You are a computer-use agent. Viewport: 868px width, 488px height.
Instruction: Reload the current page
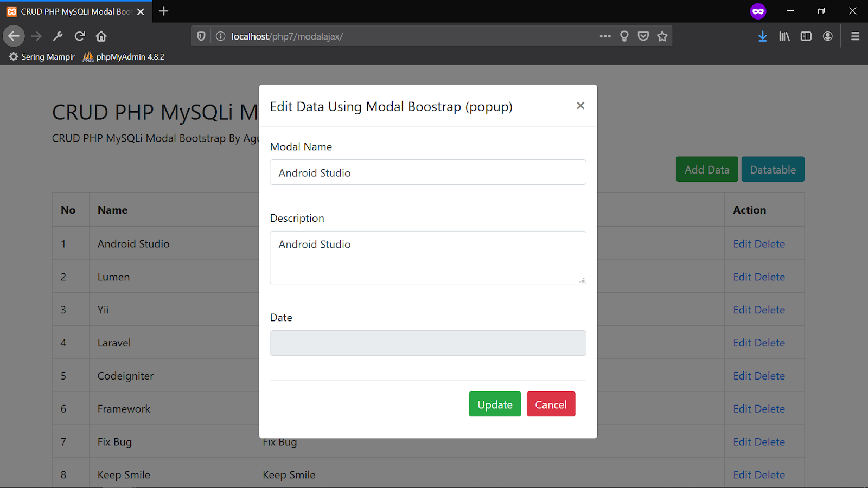coord(80,36)
